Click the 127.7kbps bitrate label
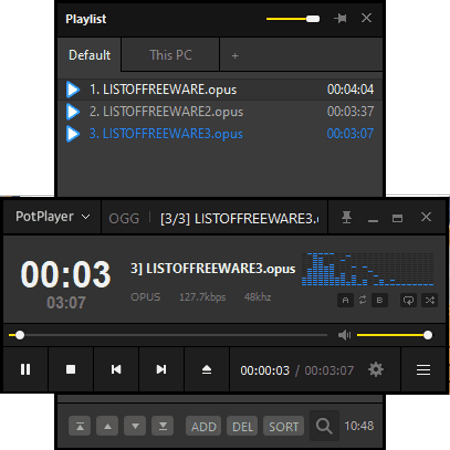Image resolution: width=450 pixels, height=450 pixels. [x=202, y=297]
